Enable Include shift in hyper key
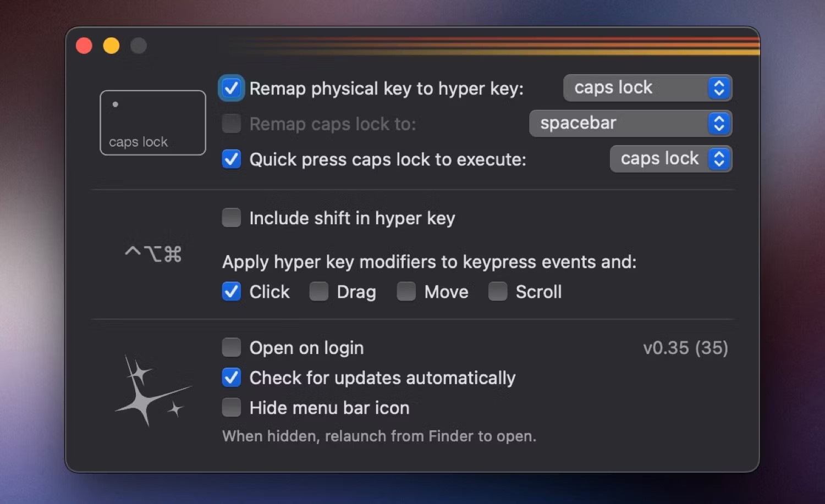 (x=231, y=218)
